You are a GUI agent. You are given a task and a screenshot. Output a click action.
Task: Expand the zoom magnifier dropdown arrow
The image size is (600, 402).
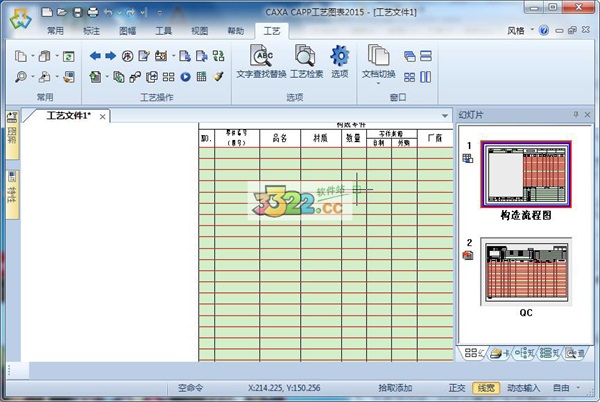[33, 77]
